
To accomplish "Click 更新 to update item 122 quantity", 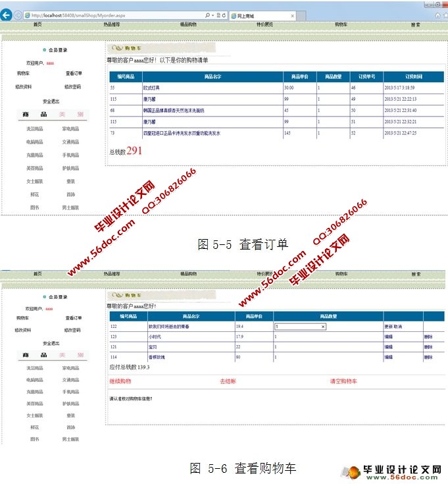I will 388,327.
